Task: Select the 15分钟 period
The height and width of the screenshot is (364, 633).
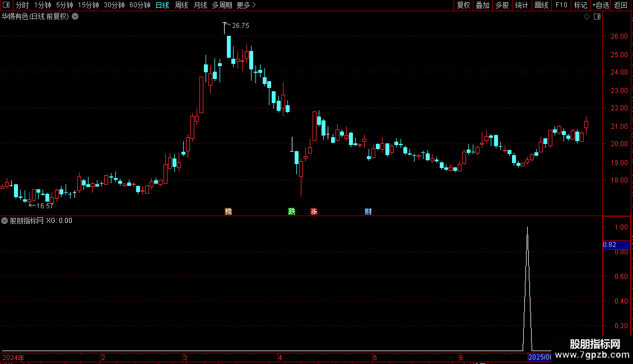Action: tap(88, 5)
